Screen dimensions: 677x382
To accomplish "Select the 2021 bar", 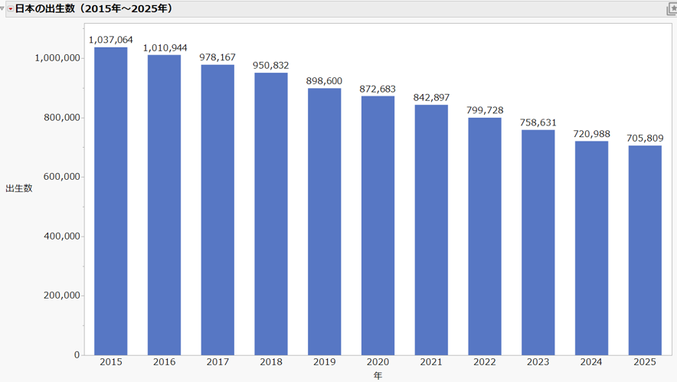I will [431, 230].
